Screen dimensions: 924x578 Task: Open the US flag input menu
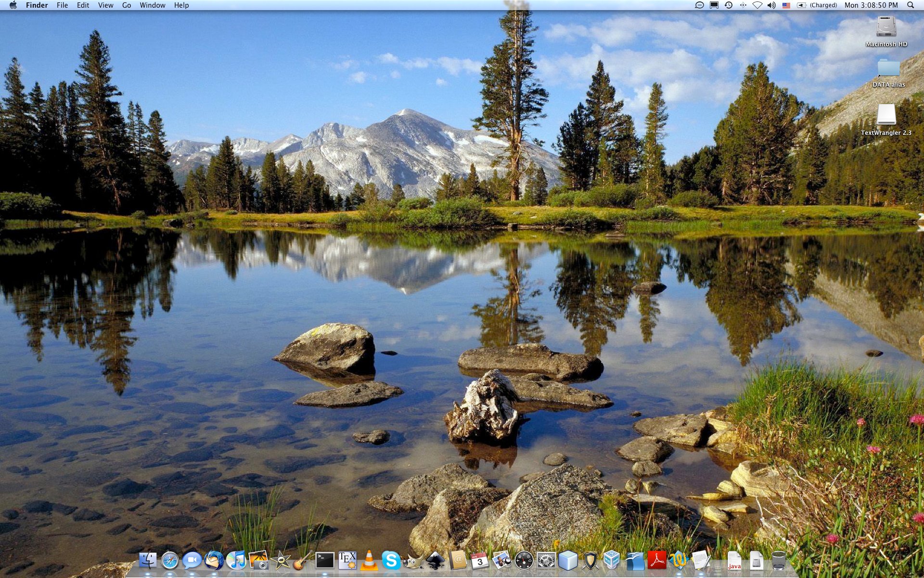coord(786,5)
